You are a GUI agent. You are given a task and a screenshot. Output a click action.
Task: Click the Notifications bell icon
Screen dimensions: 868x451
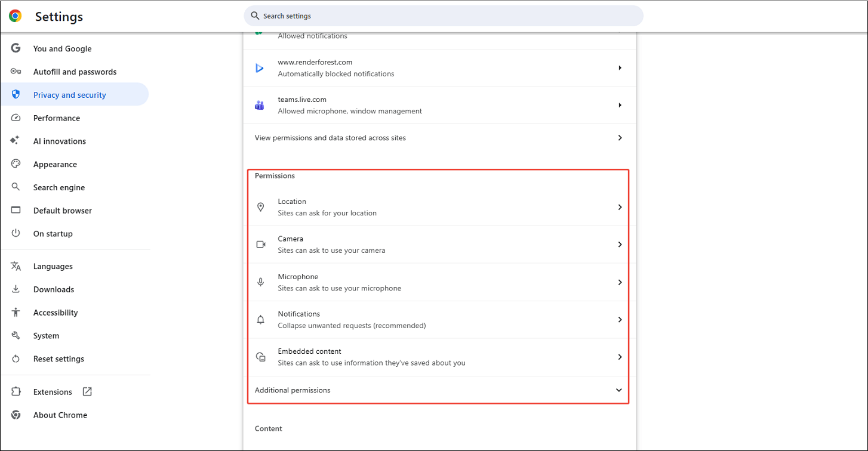click(260, 319)
